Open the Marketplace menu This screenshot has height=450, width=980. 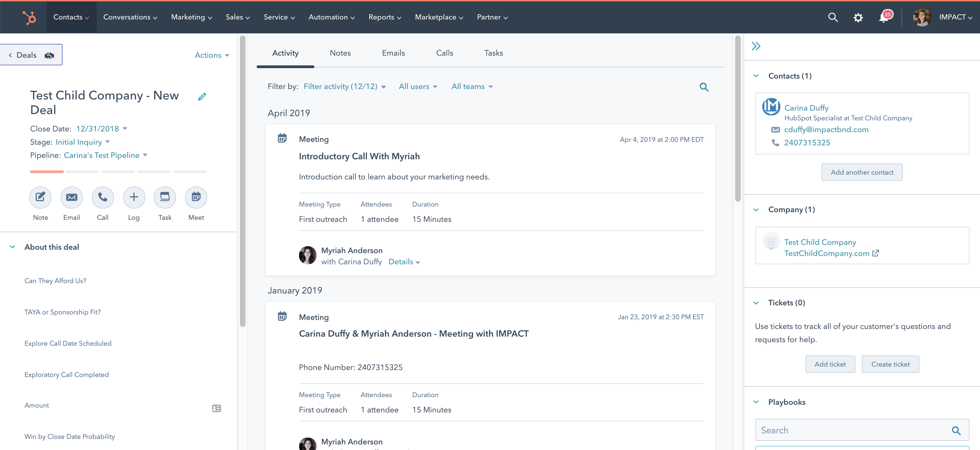(439, 17)
